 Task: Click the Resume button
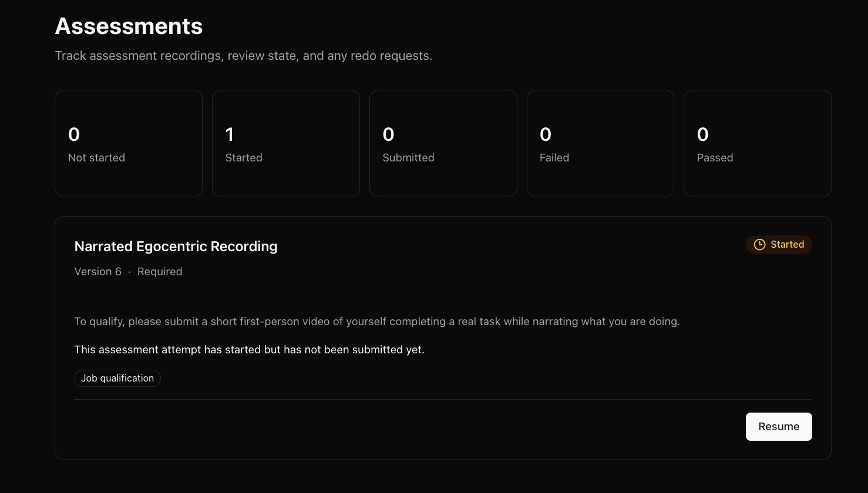[x=779, y=427]
